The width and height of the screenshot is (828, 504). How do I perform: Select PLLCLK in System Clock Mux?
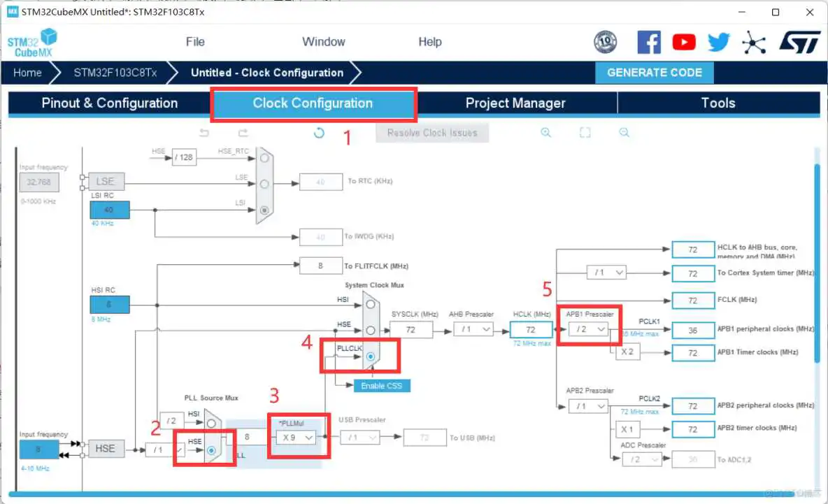pyautogui.click(x=371, y=357)
